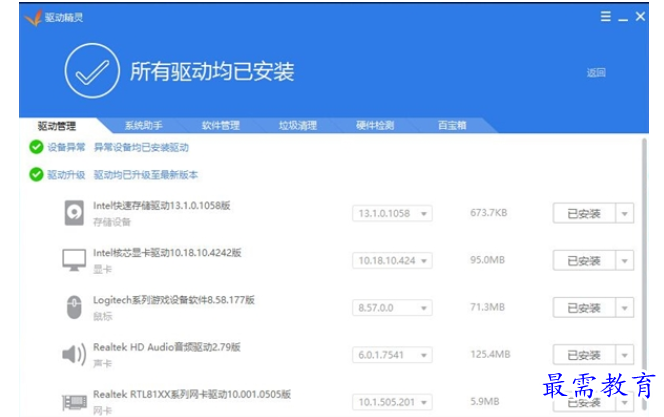
Task: Click the 设备异常 label
Action: coord(66,147)
